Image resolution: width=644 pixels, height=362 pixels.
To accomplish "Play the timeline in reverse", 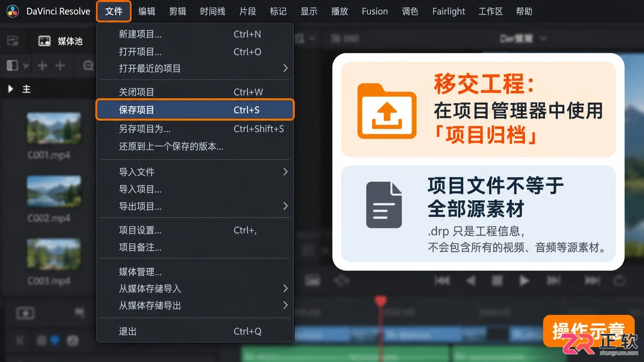I will coord(470,281).
